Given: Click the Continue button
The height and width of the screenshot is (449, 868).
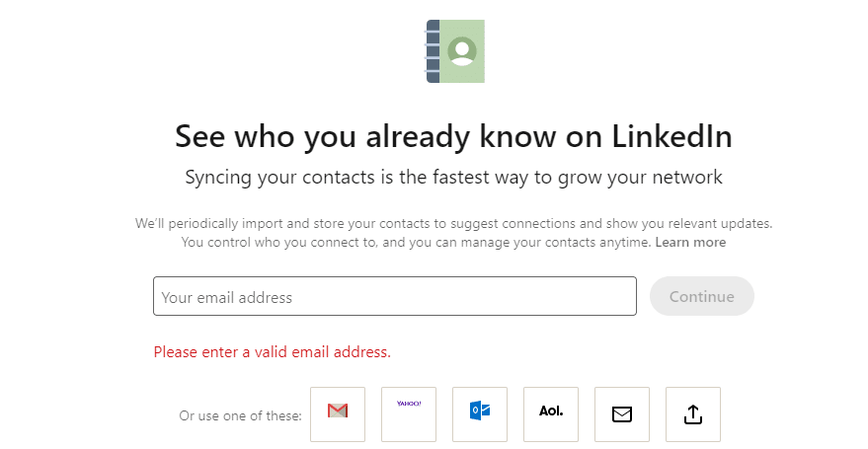Looking at the screenshot, I should pos(702,296).
